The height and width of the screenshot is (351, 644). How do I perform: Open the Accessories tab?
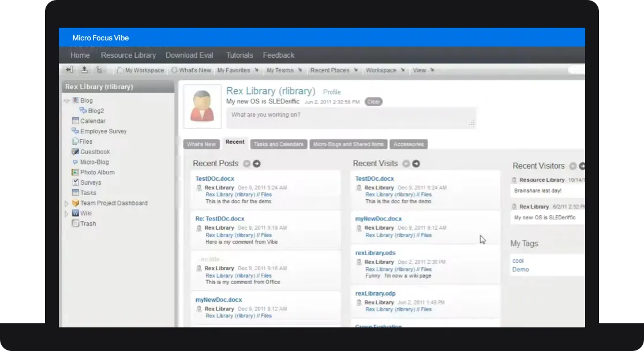point(409,144)
